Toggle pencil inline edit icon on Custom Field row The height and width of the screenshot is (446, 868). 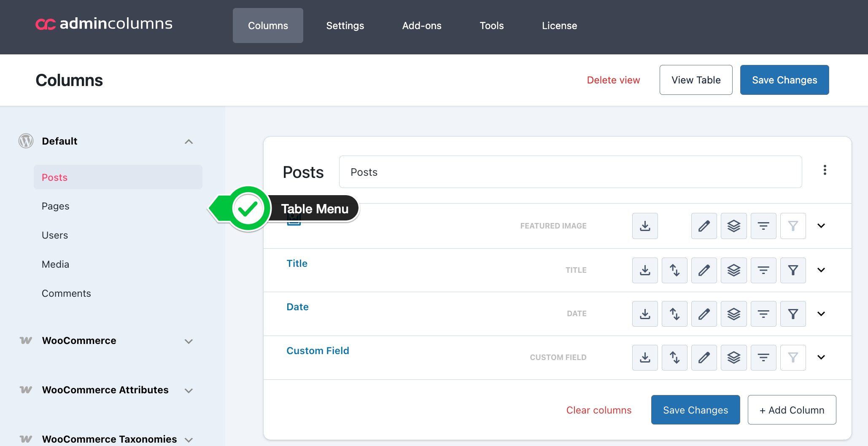(x=704, y=357)
